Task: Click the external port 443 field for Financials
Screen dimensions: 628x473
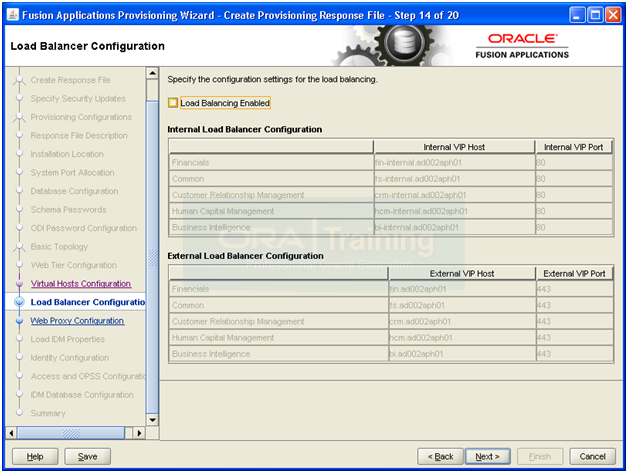Action: click(x=575, y=289)
